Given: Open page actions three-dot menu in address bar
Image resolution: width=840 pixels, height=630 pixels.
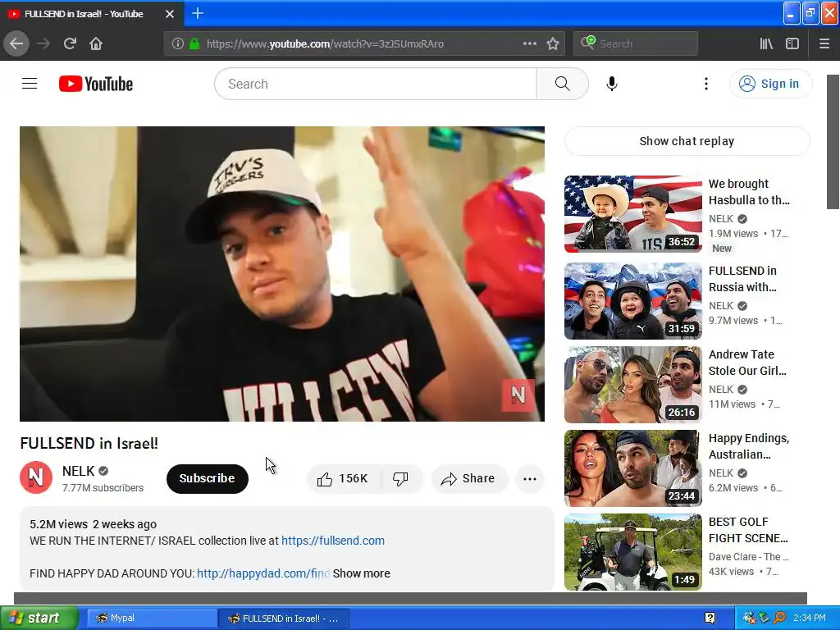Looking at the screenshot, I should pos(529,43).
